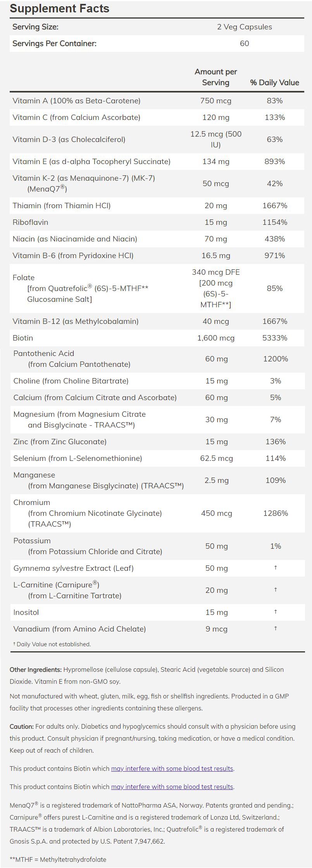Image resolution: width=312 pixels, height=868 pixels.
Task: Click the Inositol row label
Action: 26,612
